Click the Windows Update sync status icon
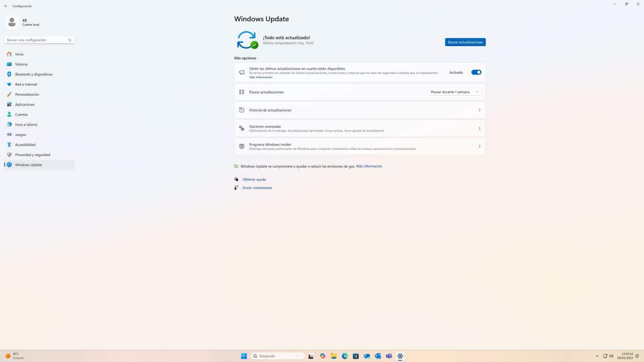Screen dimensions: 644x362 247,40
